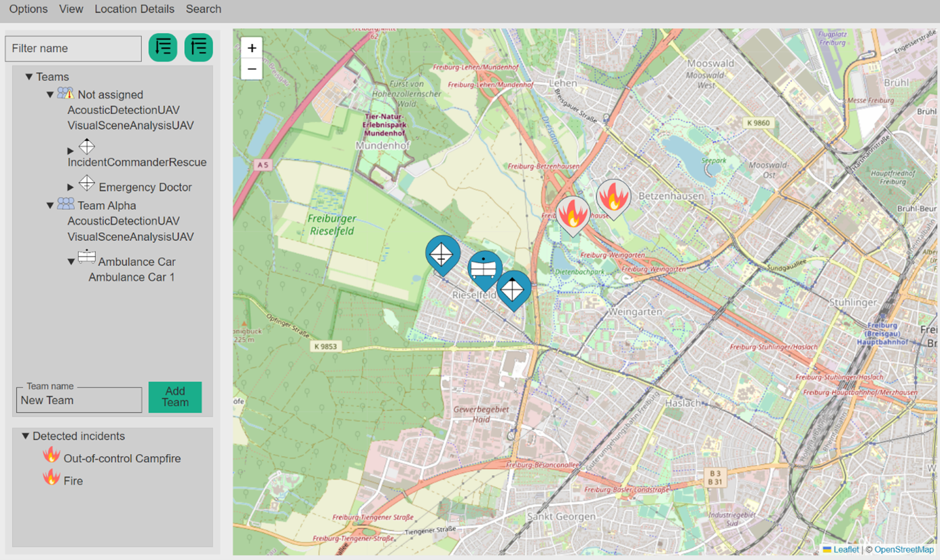Click the Detected incidents heading

click(79, 436)
